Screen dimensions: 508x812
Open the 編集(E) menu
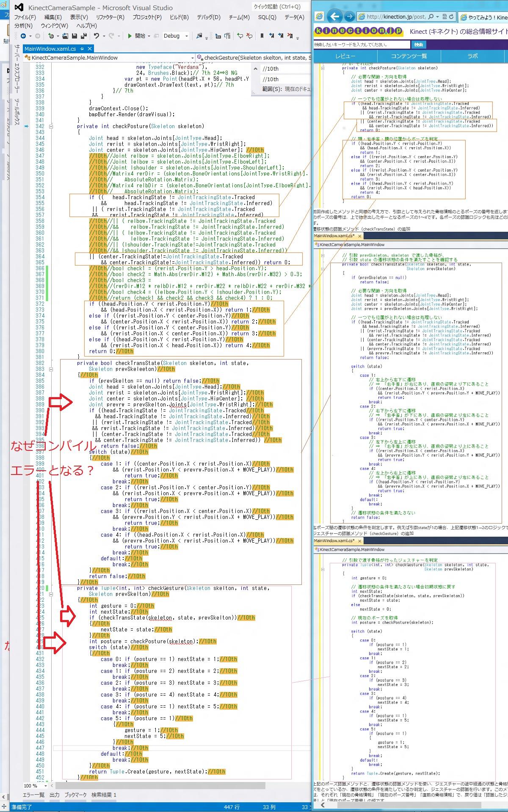tap(53, 17)
